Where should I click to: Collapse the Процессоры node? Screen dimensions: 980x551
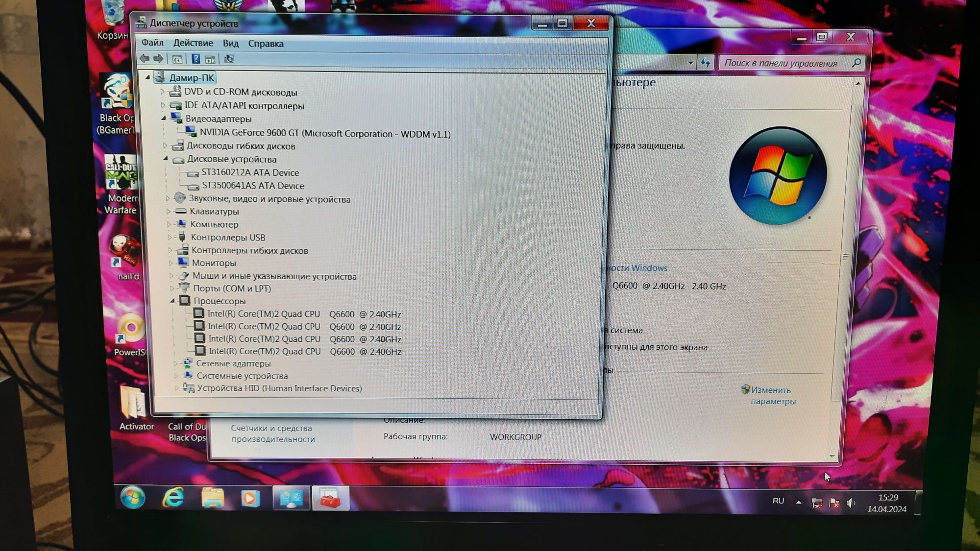172,301
